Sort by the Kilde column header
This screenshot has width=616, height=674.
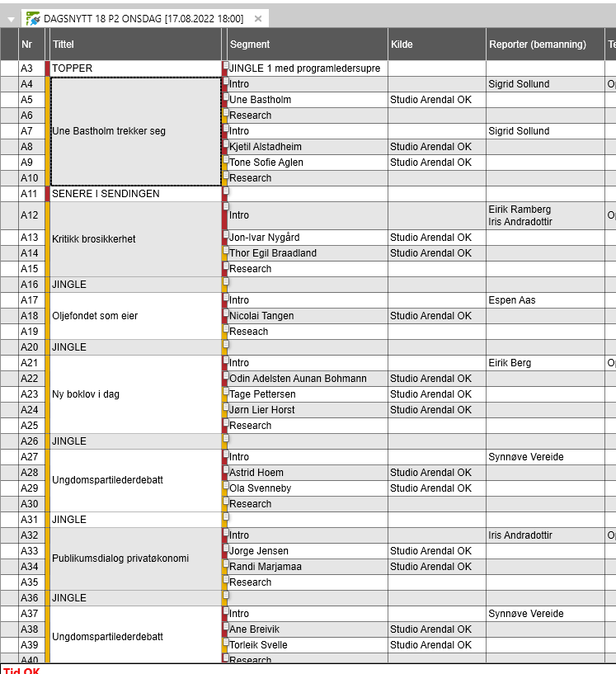tap(437, 45)
